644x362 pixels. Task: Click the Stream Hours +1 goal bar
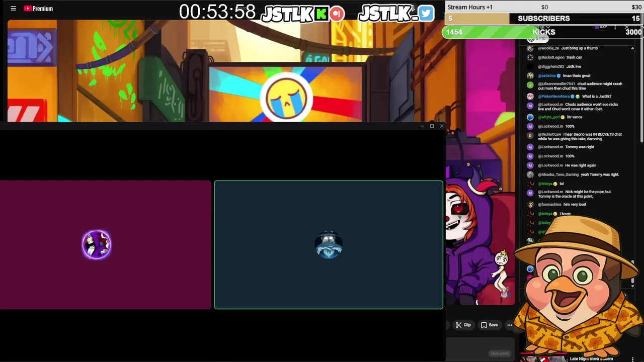[544, 7]
